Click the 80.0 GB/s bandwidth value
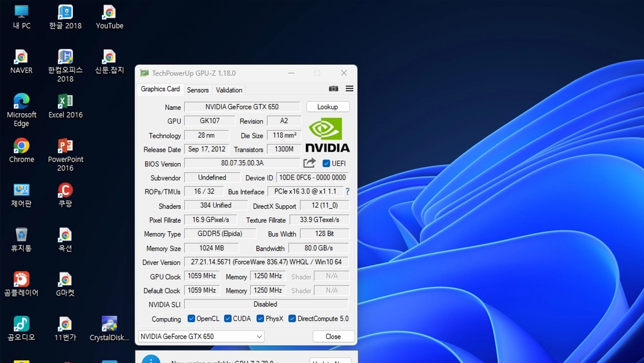The width and height of the screenshot is (644, 363). pos(318,248)
